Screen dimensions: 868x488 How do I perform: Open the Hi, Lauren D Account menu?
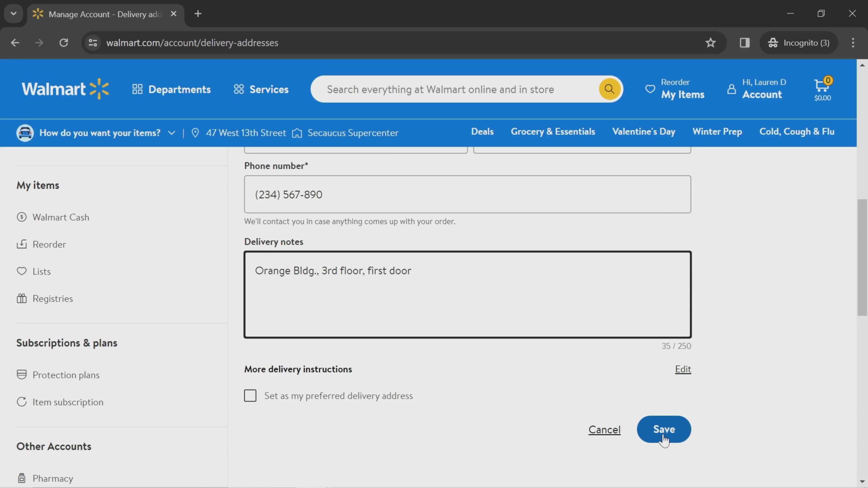(x=757, y=89)
